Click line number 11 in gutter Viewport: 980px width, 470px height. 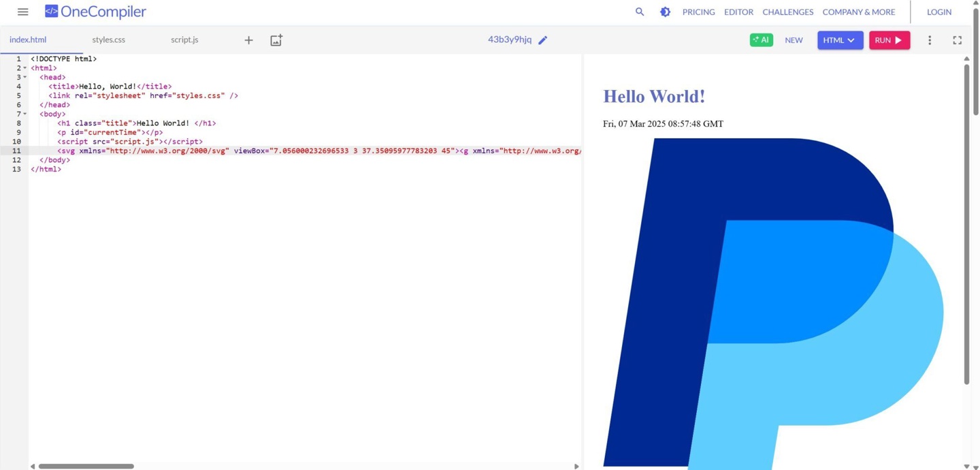pos(16,151)
